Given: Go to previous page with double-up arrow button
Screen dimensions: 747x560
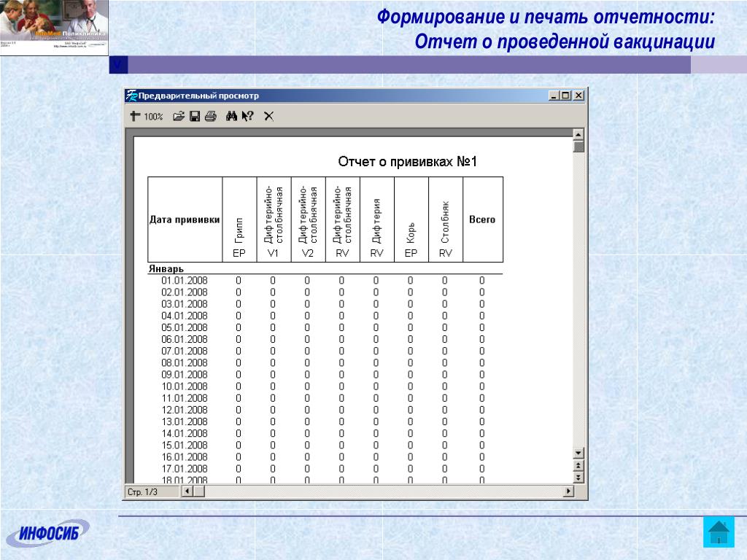Looking at the screenshot, I should pos(578,465).
